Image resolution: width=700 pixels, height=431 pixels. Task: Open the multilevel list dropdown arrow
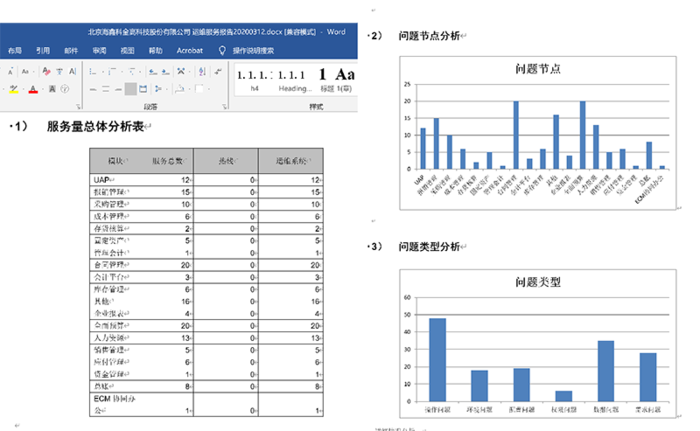point(140,72)
